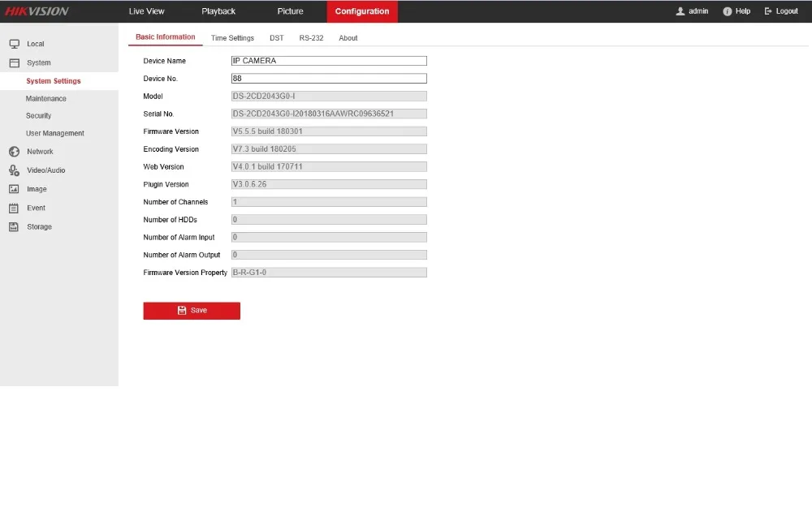Click the Hikvision logo
The width and height of the screenshot is (812, 529).
[x=37, y=11]
